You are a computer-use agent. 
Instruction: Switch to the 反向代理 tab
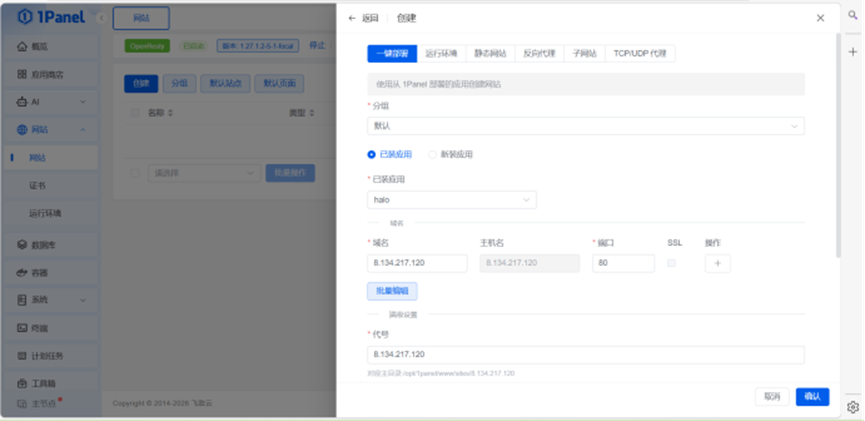click(540, 54)
